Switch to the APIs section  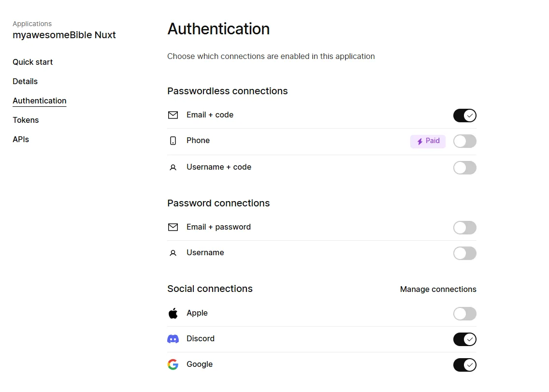click(x=21, y=139)
